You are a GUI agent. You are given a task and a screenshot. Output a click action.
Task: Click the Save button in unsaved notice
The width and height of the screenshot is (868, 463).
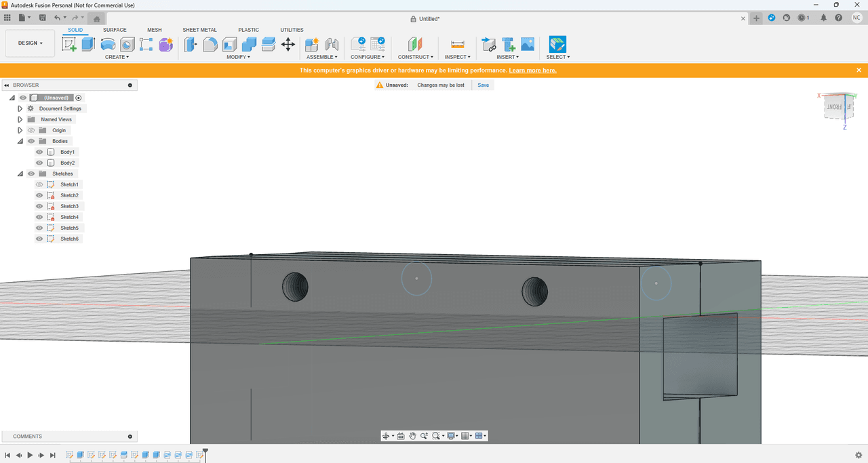click(x=483, y=85)
